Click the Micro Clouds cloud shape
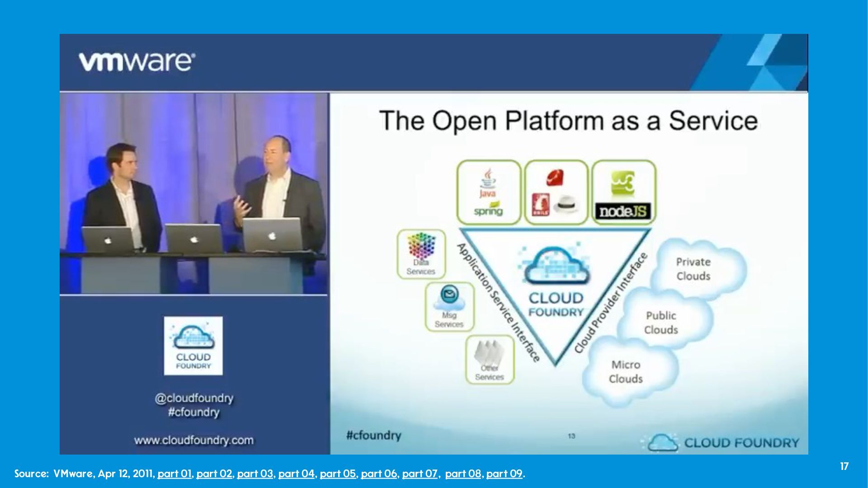 tap(626, 371)
